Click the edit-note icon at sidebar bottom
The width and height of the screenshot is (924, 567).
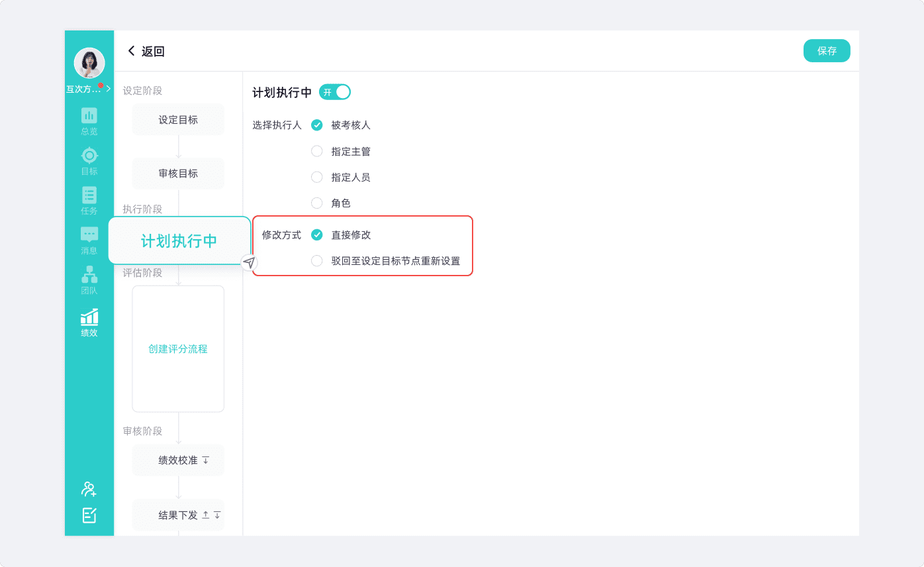pos(89,515)
